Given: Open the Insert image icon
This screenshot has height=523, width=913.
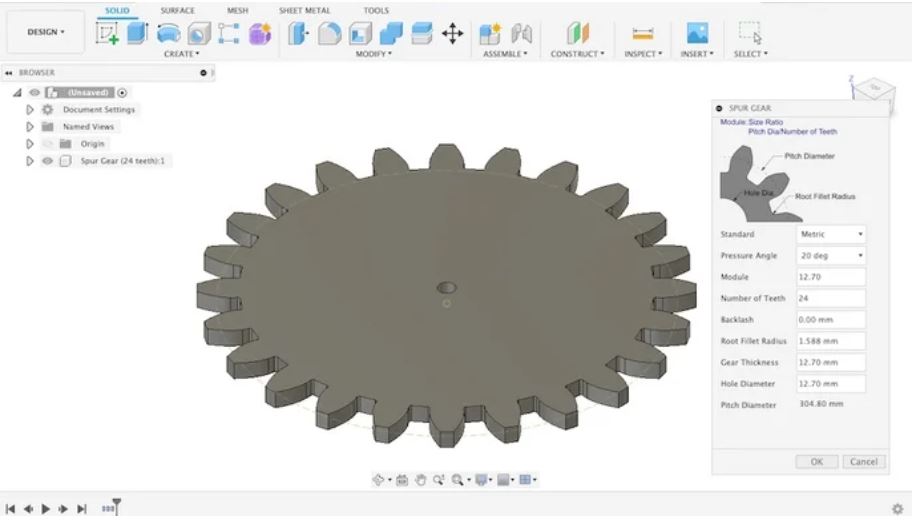Looking at the screenshot, I should coord(697,33).
